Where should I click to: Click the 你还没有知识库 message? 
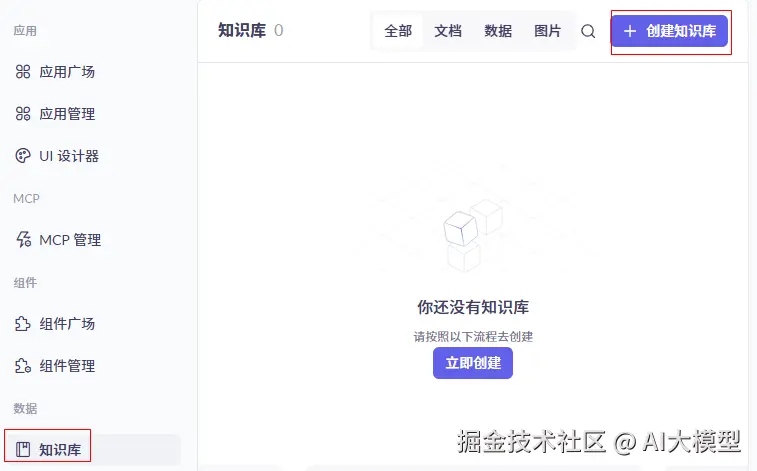click(473, 307)
